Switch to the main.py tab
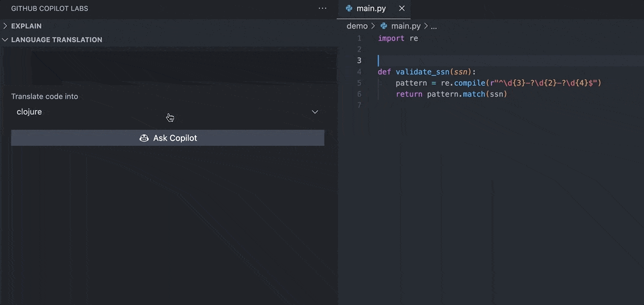The width and height of the screenshot is (644, 305). tap(374, 8)
